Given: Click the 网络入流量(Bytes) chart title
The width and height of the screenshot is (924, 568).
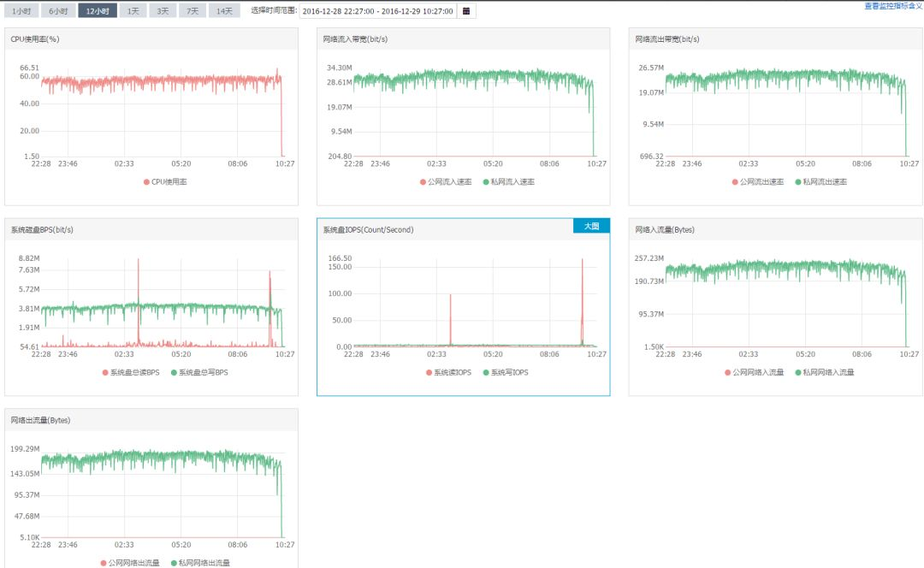Looking at the screenshot, I should (x=665, y=230).
